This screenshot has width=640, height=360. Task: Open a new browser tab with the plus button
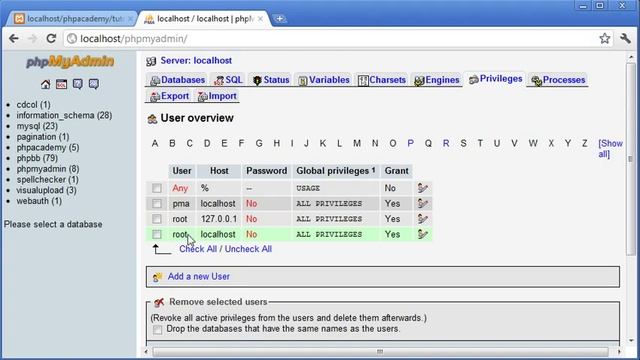(x=280, y=19)
